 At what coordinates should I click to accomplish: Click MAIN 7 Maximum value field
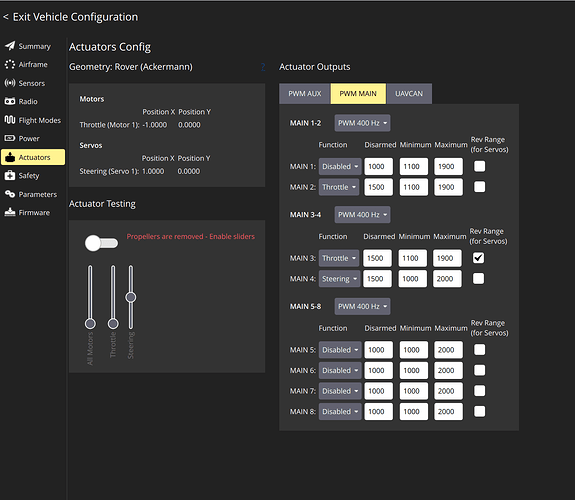pos(448,391)
